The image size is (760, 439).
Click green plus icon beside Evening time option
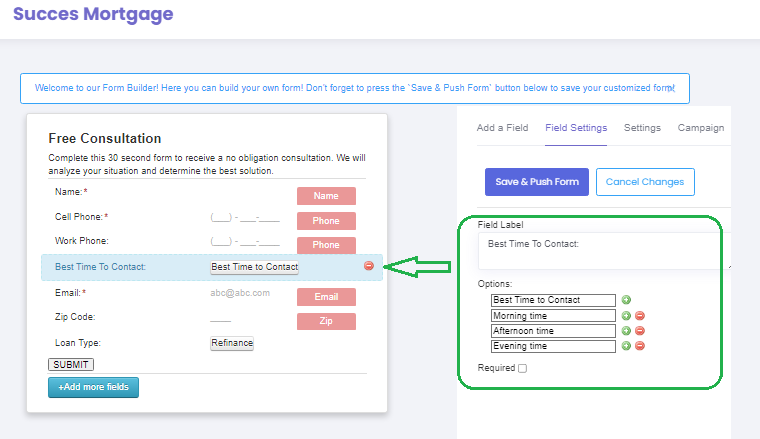tap(626, 346)
